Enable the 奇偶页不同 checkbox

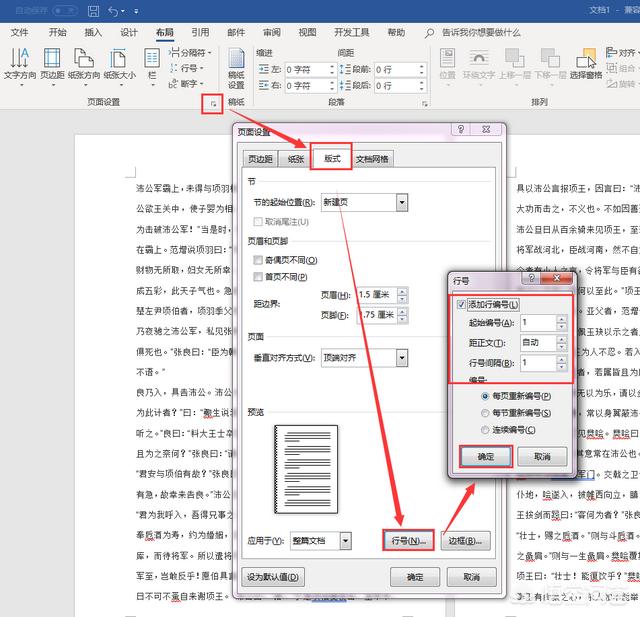coord(259,260)
